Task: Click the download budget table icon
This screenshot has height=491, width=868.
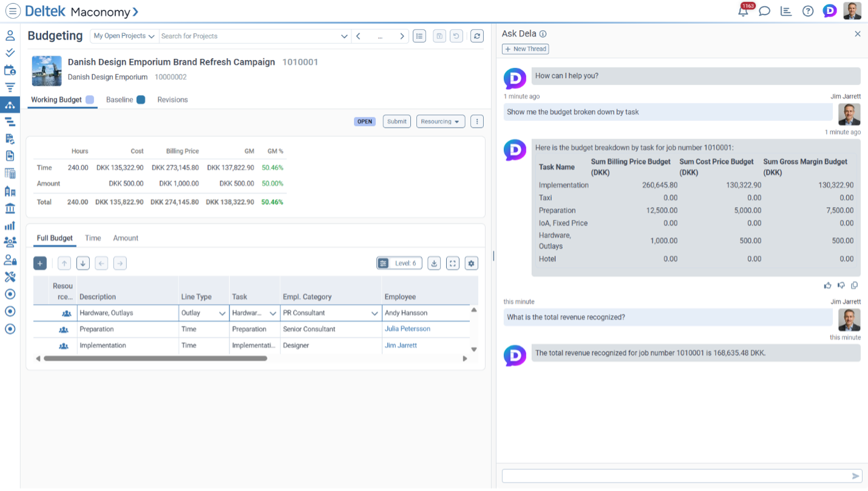Action: click(434, 263)
